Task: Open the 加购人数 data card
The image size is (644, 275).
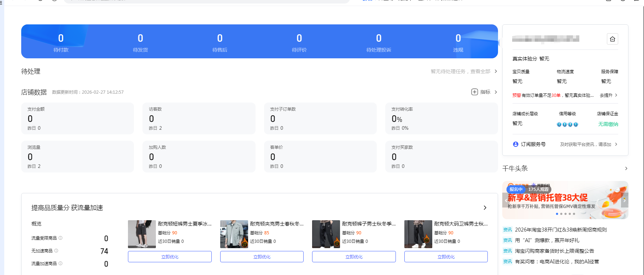Action: (199, 157)
